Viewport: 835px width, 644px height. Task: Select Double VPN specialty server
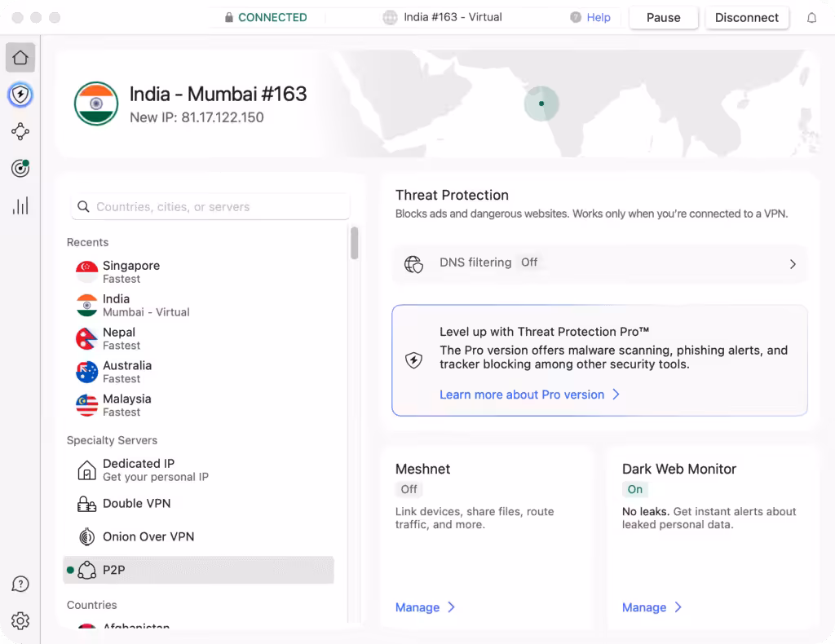136,504
